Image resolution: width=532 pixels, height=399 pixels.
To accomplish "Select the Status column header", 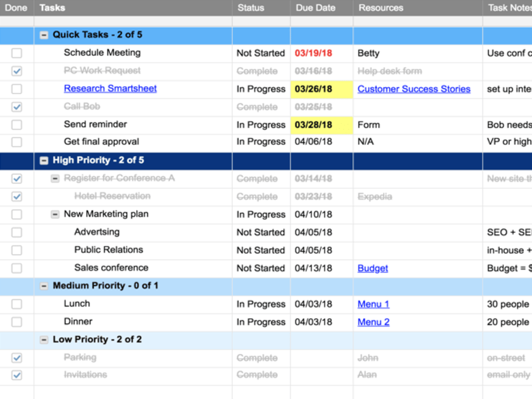I will click(x=261, y=8).
